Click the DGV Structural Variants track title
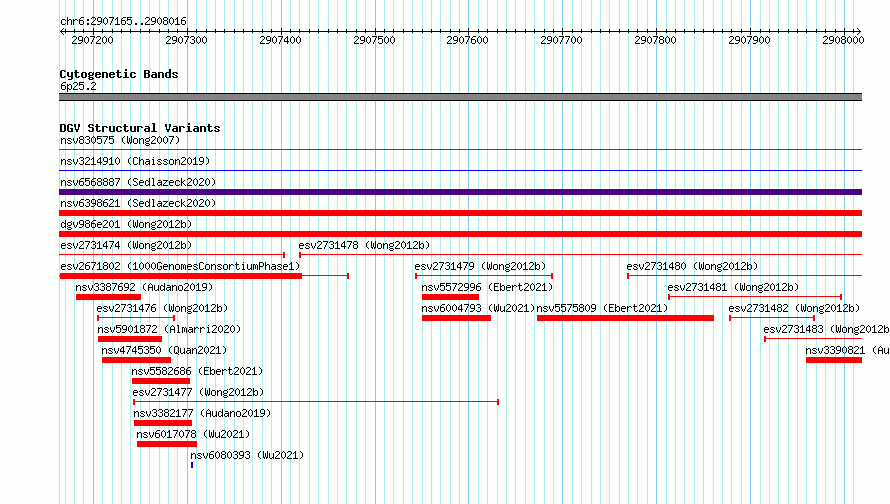Viewport: 890px width, 504px height. [140, 128]
